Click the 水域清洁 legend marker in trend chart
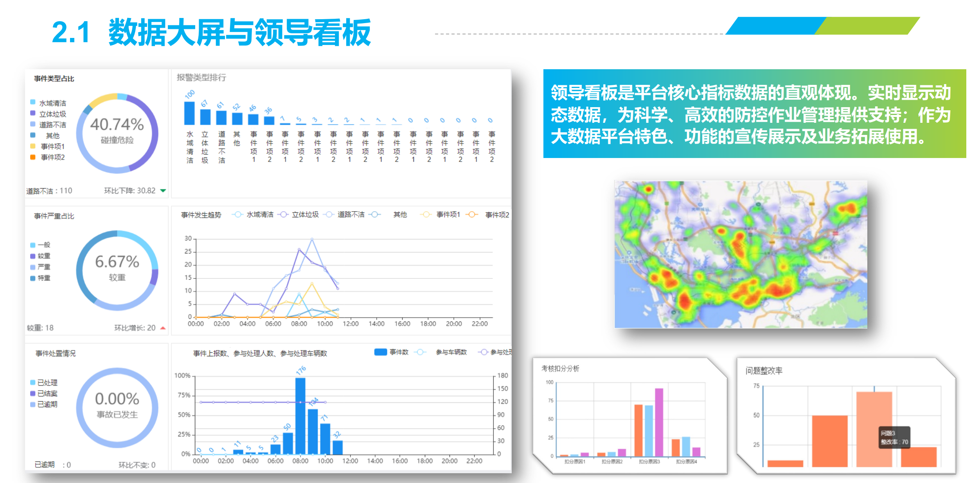The image size is (980, 483). point(237,214)
